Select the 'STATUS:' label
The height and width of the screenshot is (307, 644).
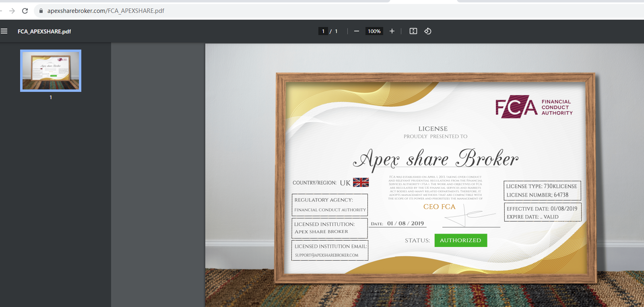coord(417,241)
